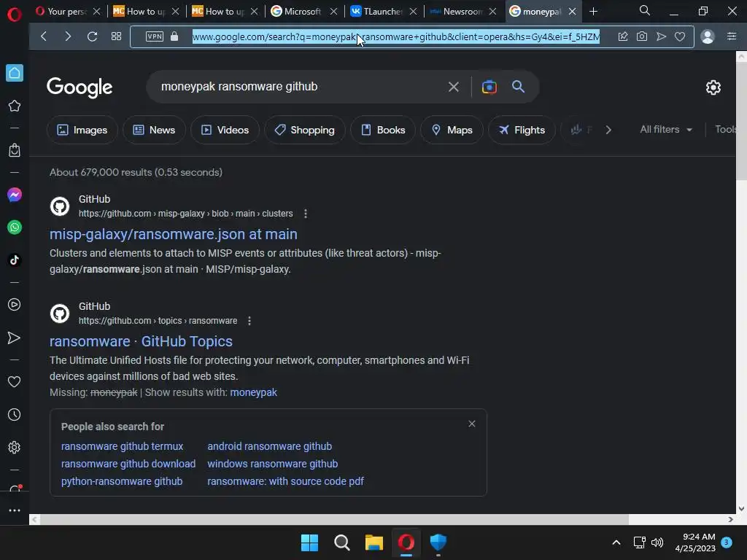Screen dimensions: 747x560
Task: Open the snapshot camera tool
Action: tap(642, 36)
